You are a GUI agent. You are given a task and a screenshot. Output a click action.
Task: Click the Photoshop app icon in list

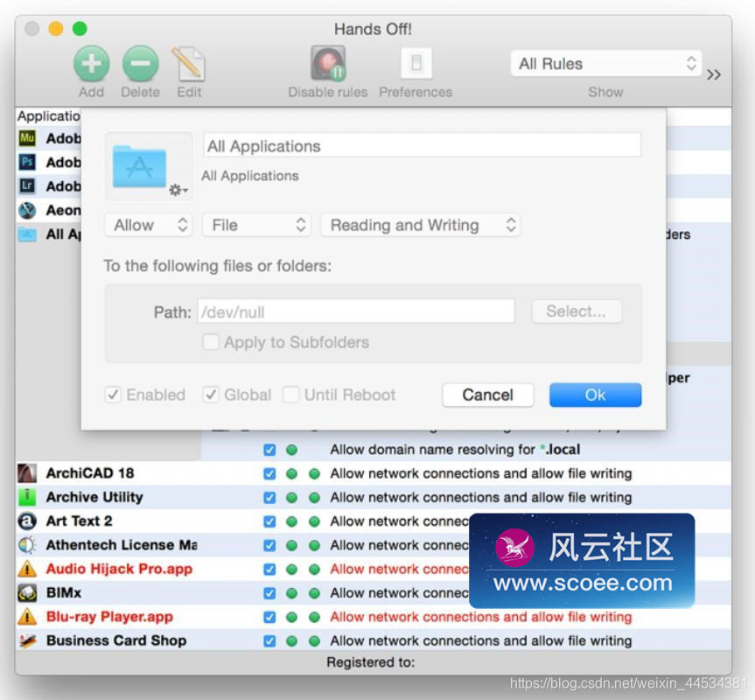tap(27, 162)
